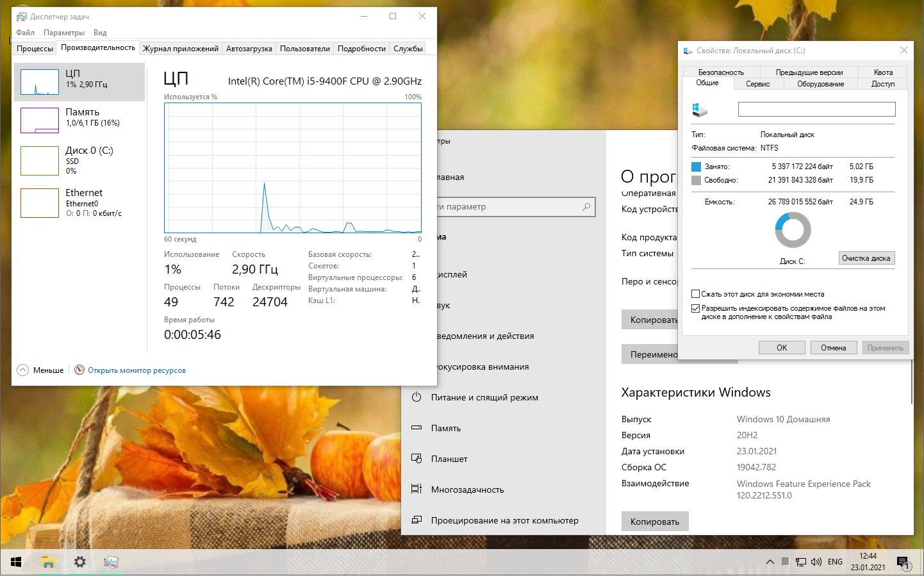924x576 pixels.
Task: Select Память in the performance sidebar
Action: click(x=79, y=120)
